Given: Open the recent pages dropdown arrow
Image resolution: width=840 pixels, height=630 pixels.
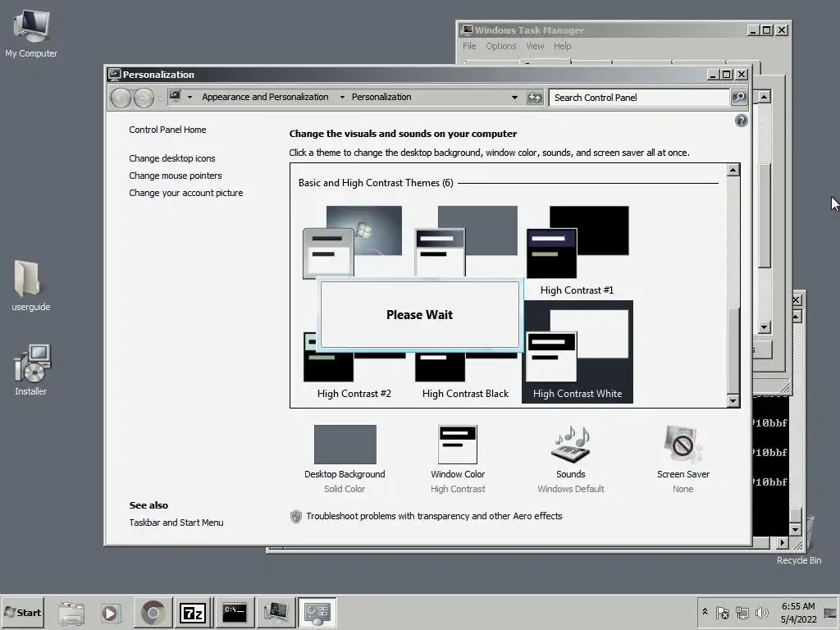Looking at the screenshot, I should click(x=160, y=98).
